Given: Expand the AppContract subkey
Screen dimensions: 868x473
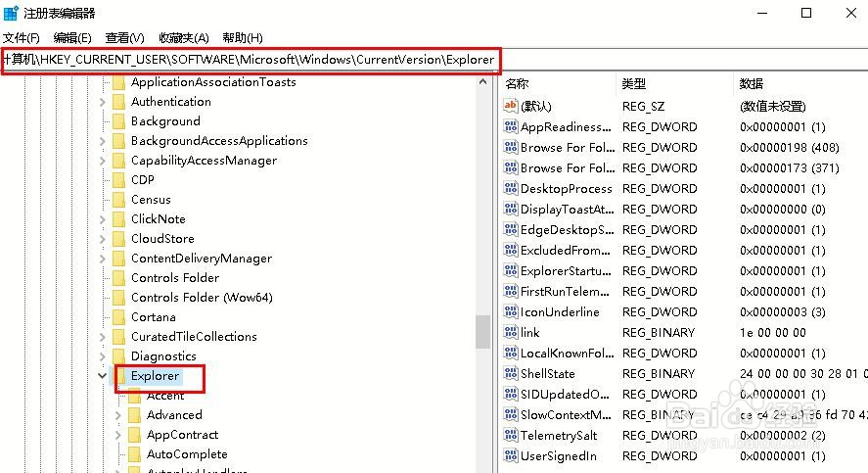Looking at the screenshot, I should pyautogui.click(x=117, y=435).
